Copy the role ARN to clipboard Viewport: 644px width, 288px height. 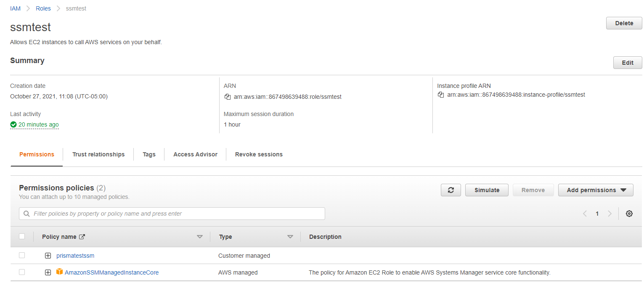pos(227,97)
